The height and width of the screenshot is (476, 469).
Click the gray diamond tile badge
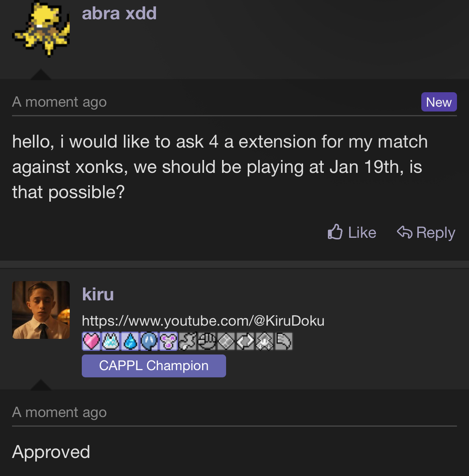[x=226, y=342]
